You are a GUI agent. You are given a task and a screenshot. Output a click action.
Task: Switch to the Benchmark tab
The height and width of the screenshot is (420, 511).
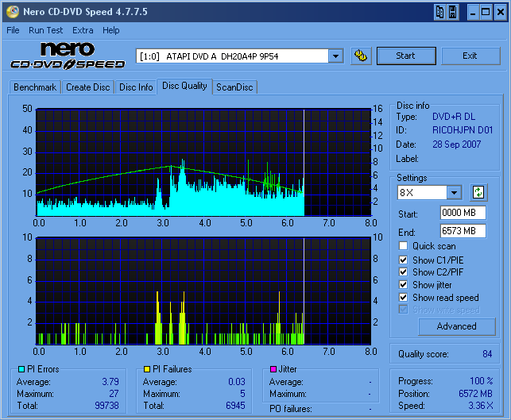click(35, 87)
